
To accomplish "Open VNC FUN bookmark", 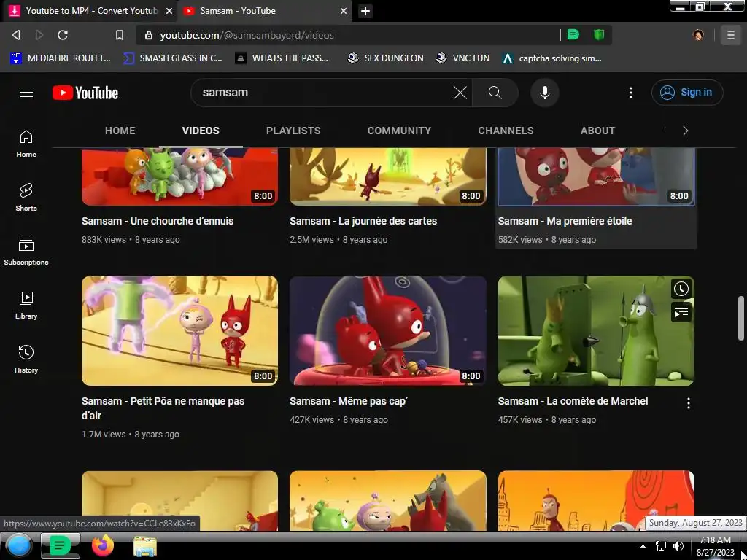I will click(463, 58).
